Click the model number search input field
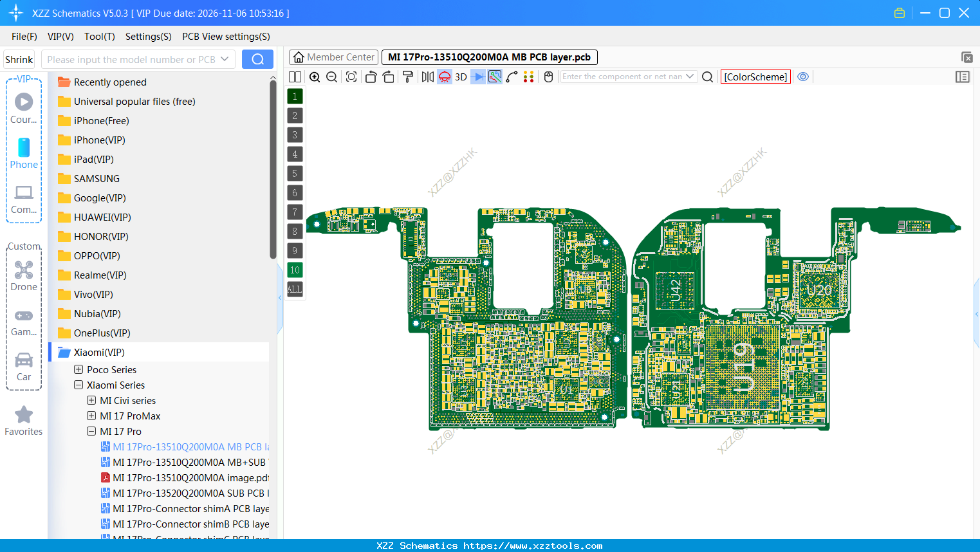 131,59
